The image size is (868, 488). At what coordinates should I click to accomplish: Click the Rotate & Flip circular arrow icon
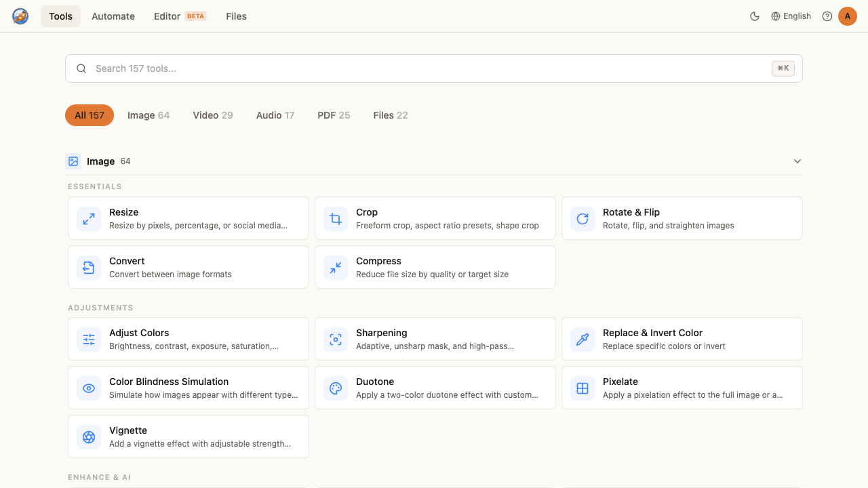click(583, 219)
